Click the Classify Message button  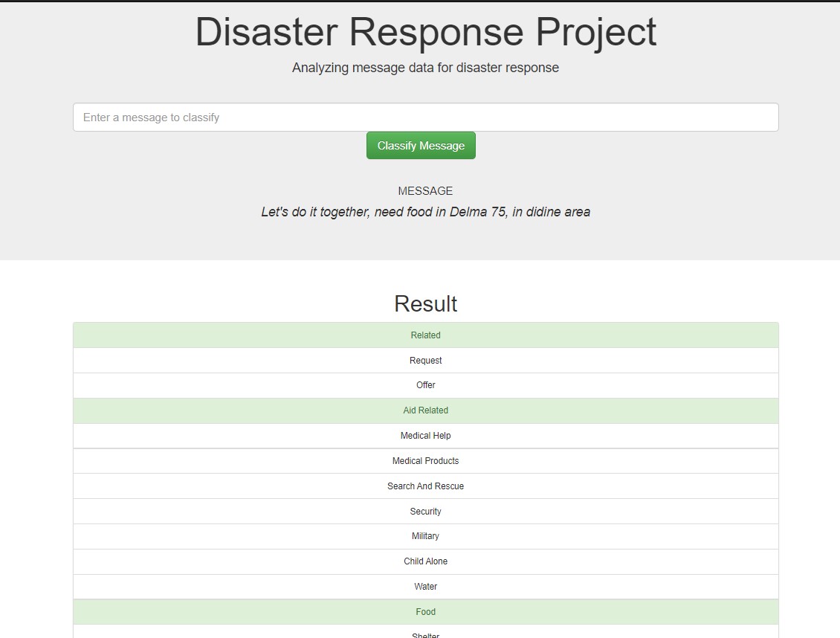[421, 146]
